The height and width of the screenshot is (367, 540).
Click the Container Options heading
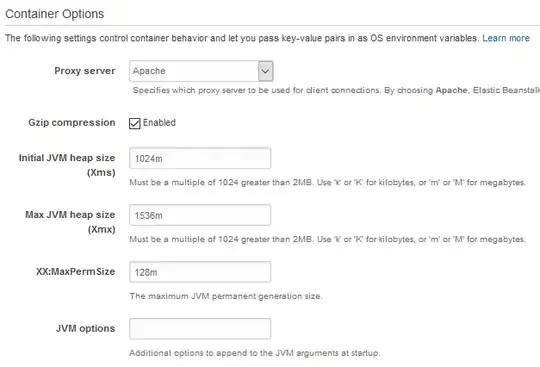point(54,14)
